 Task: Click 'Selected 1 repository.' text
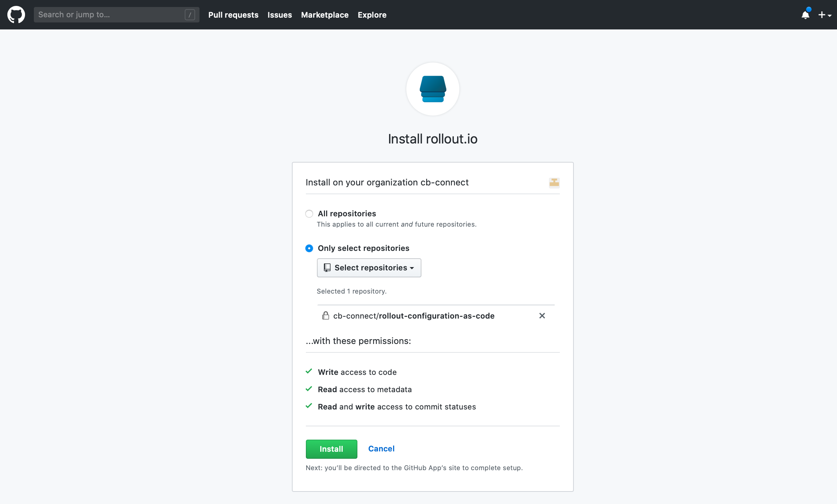coord(352,291)
